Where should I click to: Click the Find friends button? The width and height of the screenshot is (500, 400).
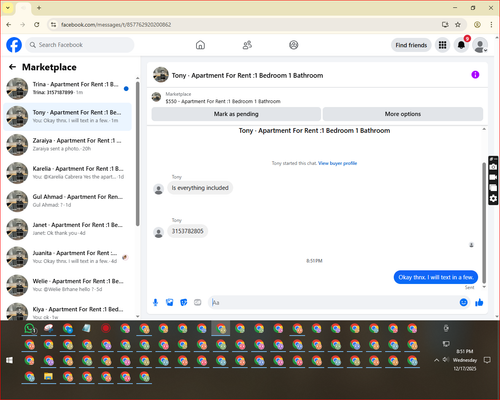[411, 45]
